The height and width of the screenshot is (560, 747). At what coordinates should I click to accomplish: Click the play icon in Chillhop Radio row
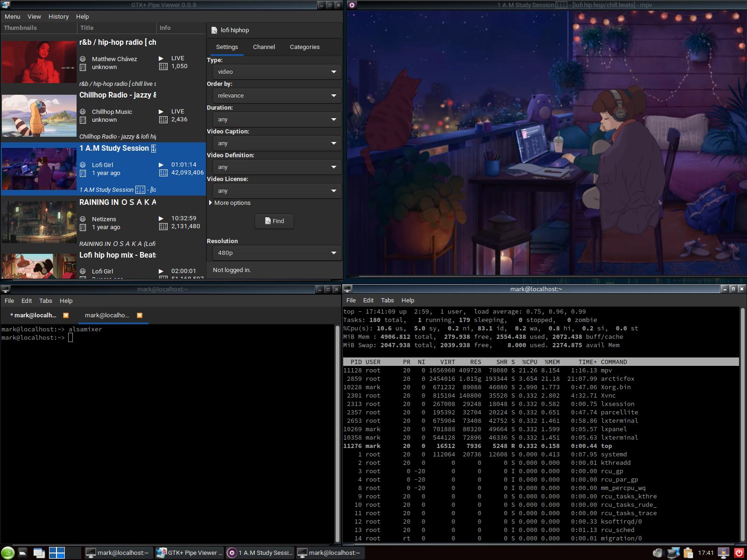161,112
